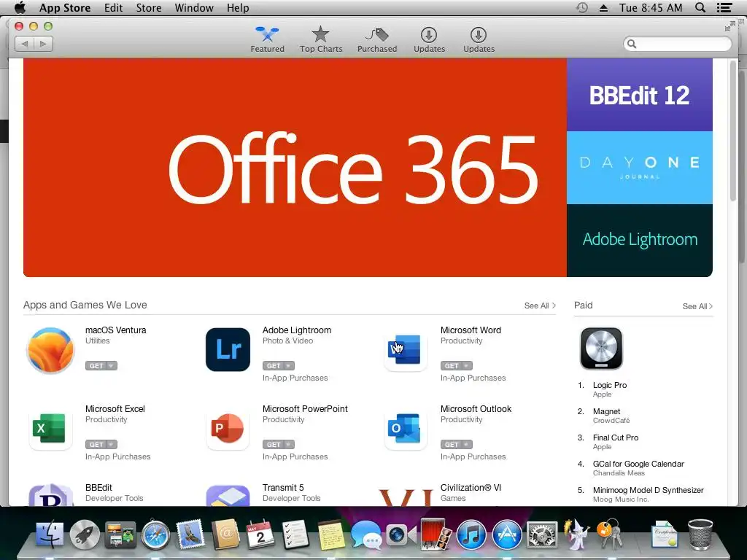The height and width of the screenshot is (560, 747).
Task: Open the Civilization® VI title
Action: pos(471,487)
